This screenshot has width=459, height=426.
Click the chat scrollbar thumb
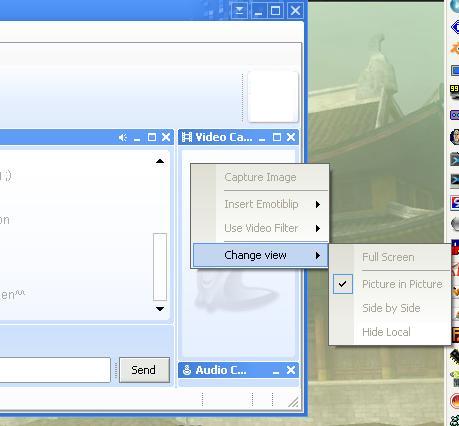pos(160,267)
